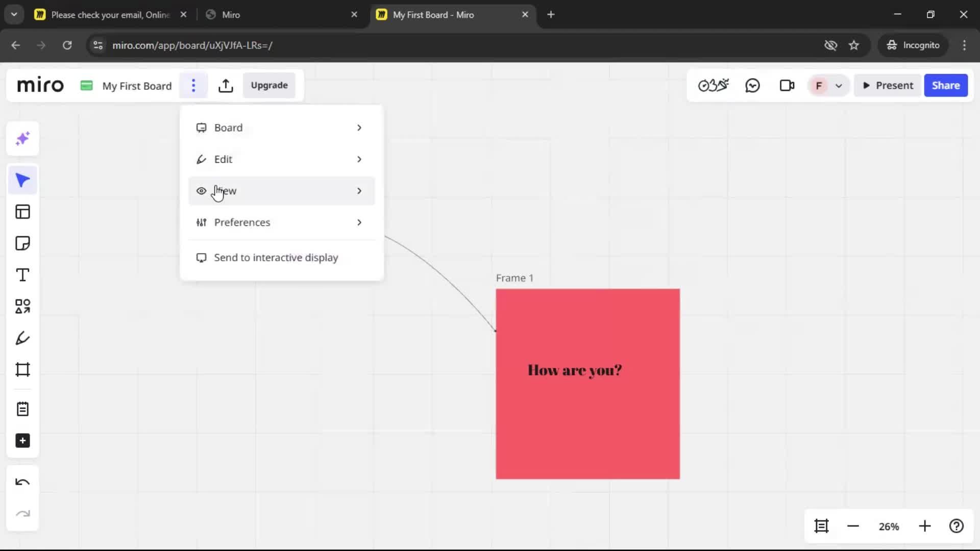Click the Frame 1 label
Screen dimensions: 980x551
[514, 278]
